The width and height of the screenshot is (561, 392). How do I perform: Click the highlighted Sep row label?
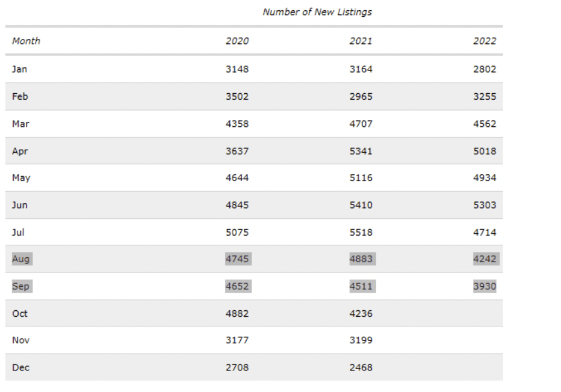click(x=22, y=286)
